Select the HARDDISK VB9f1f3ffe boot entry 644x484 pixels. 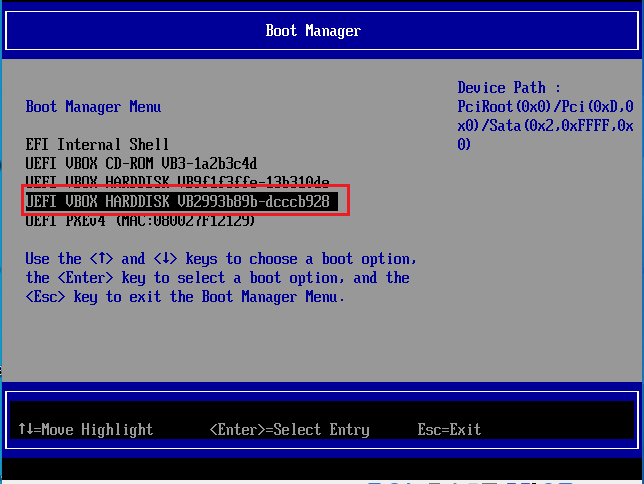coord(177,181)
